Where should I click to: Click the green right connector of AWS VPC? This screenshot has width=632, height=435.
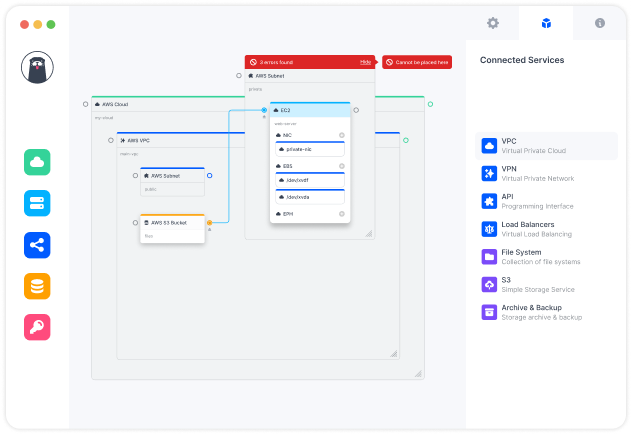[406, 140]
